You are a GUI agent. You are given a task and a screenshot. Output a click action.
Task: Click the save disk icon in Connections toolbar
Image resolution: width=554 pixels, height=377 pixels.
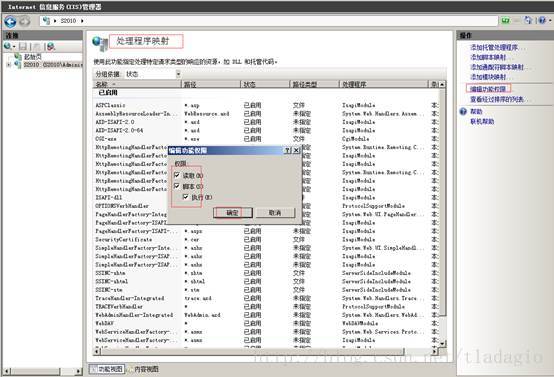[x=23, y=46]
